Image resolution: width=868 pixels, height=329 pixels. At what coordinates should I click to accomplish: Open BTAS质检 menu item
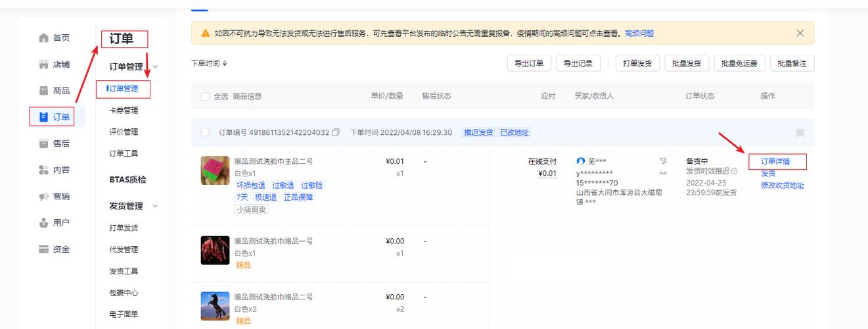[127, 179]
